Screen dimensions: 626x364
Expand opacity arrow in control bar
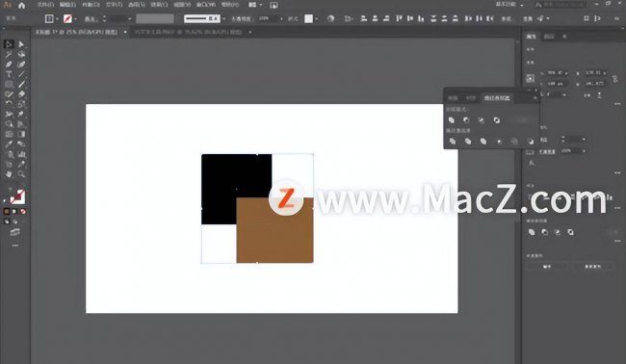281,18
